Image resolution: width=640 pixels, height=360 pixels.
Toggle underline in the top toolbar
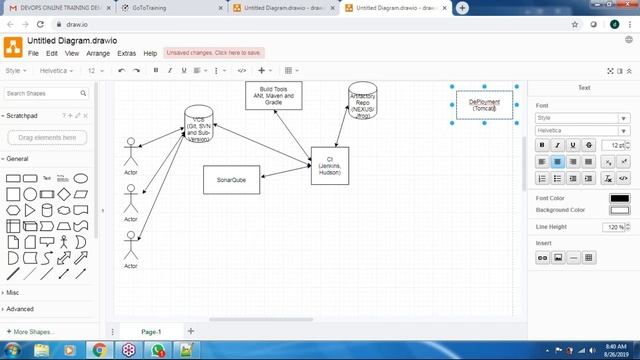(184, 71)
